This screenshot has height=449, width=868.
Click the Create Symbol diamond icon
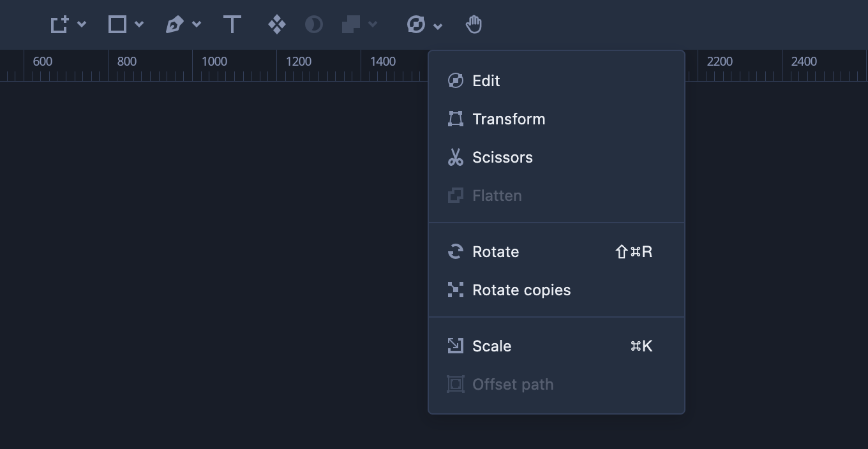pyautogui.click(x=276, y=25)
